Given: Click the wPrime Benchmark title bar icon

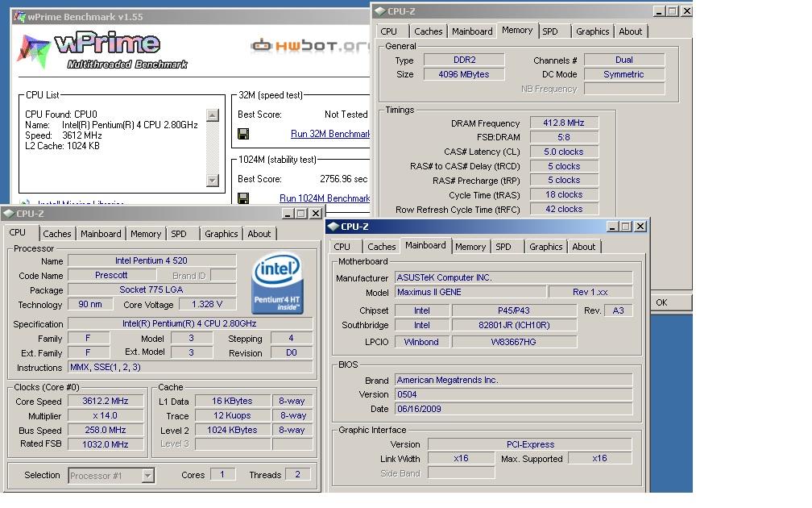Looking at the screenshot, I should tap(19, 17).
